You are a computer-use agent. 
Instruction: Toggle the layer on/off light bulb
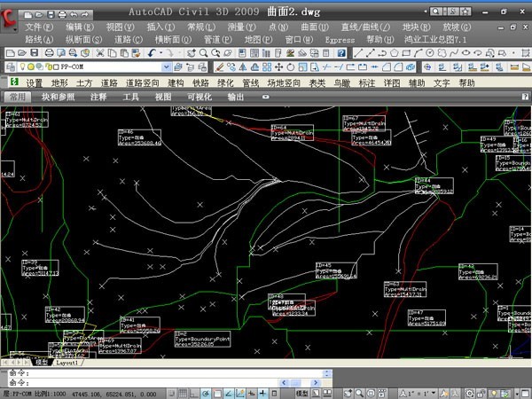(x=20, y=67)
